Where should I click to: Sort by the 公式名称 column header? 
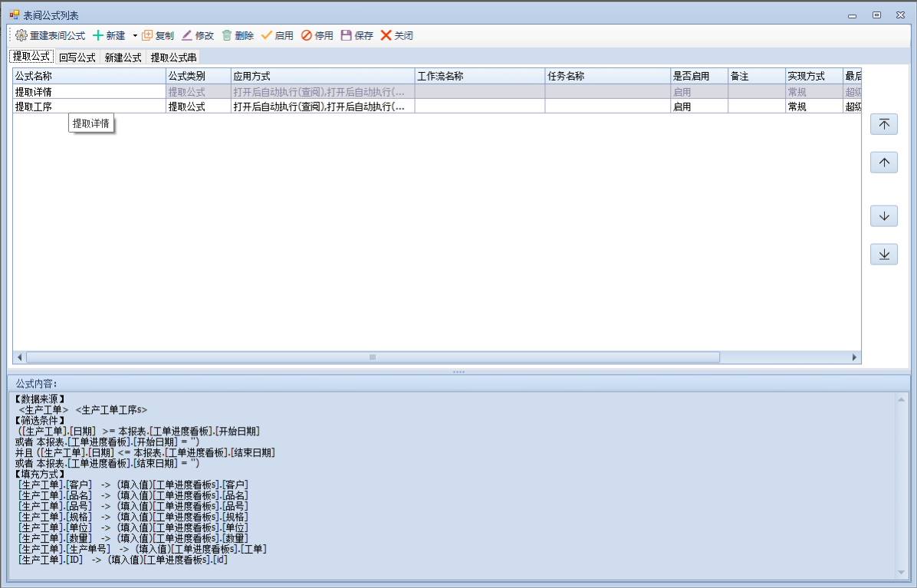tap(89, 76)
